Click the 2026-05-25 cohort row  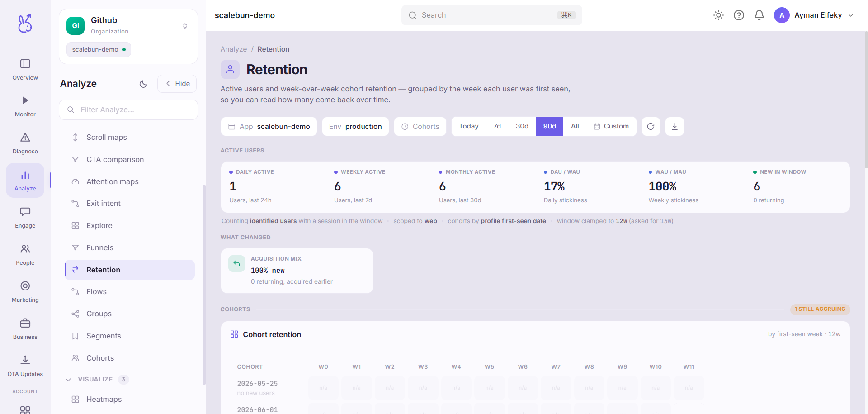pyautogui.click(x=470, y=388)
